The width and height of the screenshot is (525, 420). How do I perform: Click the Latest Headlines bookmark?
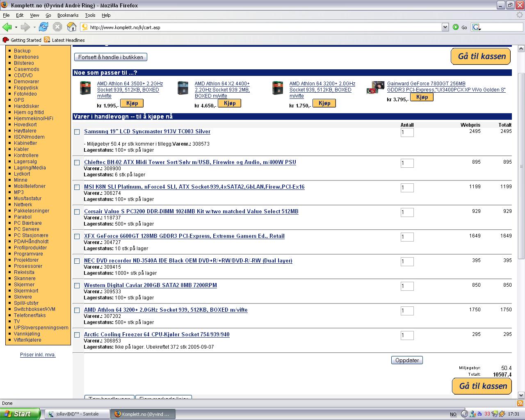[64, 40]
